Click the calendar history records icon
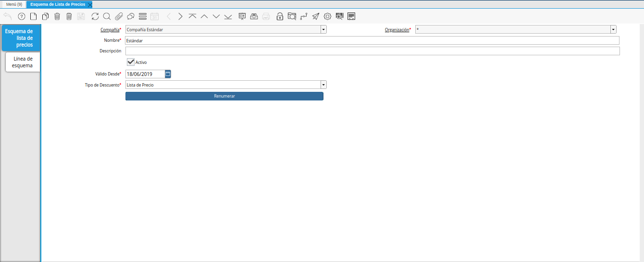Image resolution: width=644 pixels, height=262 pixels. coord(154,16)
